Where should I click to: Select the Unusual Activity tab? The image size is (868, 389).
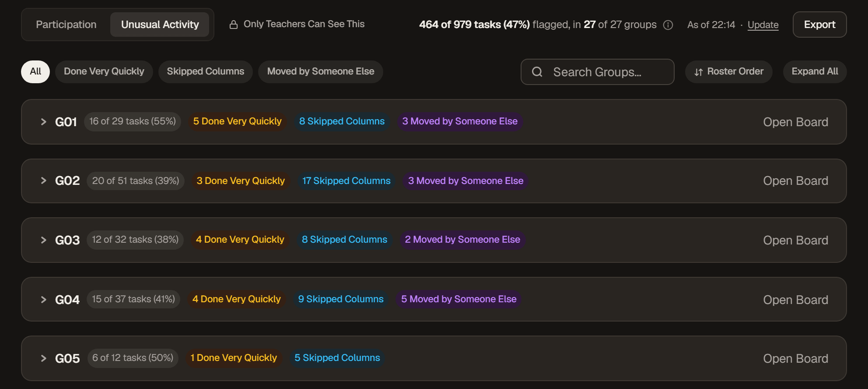(x=160, y=25)
